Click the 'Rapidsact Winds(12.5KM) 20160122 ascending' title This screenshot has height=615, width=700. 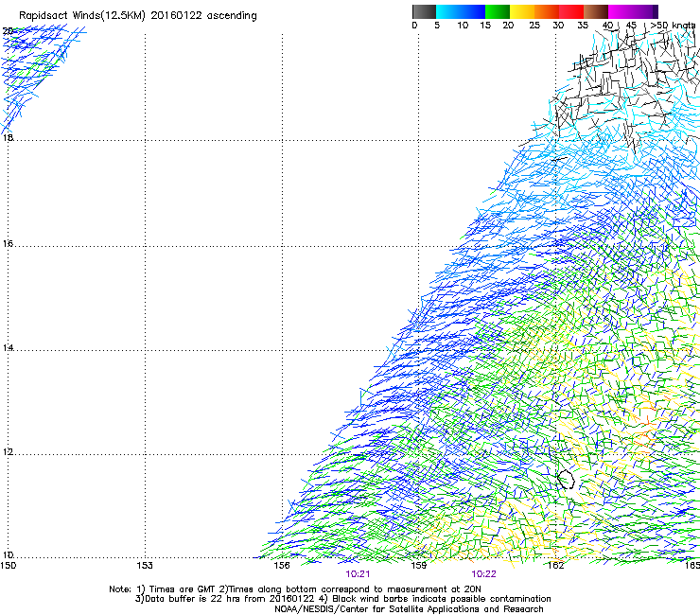pyautogui.click(x=138, y=16)
